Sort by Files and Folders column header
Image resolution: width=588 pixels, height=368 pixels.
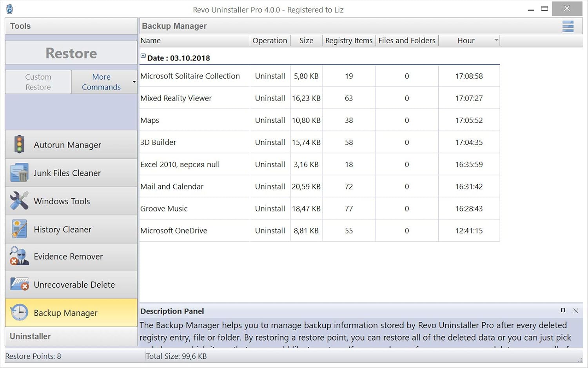click(407, 40)
